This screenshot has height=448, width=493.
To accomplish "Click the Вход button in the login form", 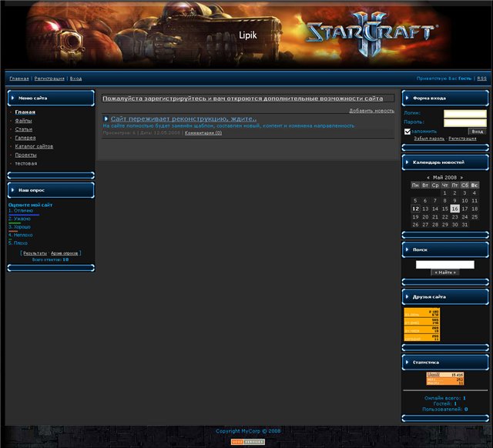I will [x=478, y=132].
